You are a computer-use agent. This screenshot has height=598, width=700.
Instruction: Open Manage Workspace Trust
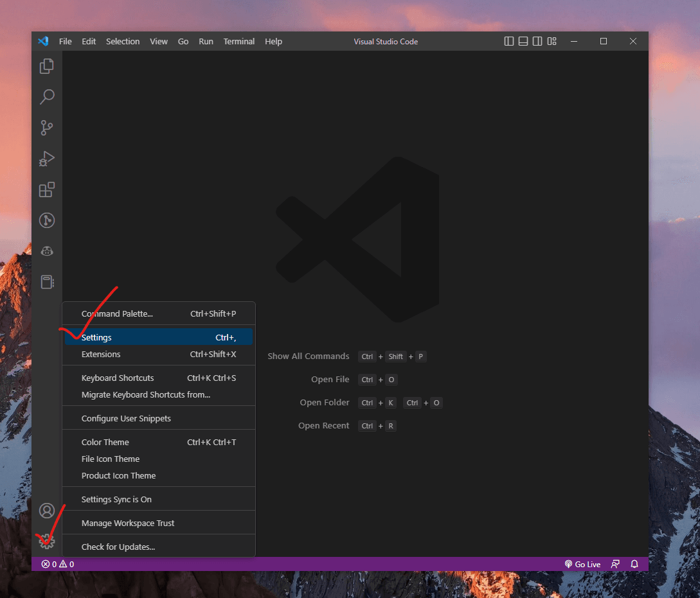point(159,523)
